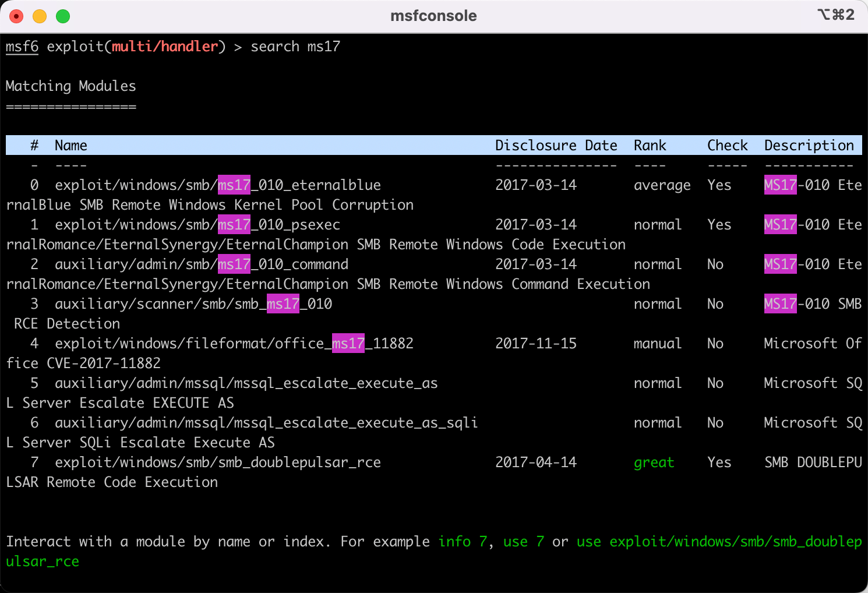Click the 'manual' rank value
Image resolution: width=868 pixels, height=593 pixels.
(658, 344)
